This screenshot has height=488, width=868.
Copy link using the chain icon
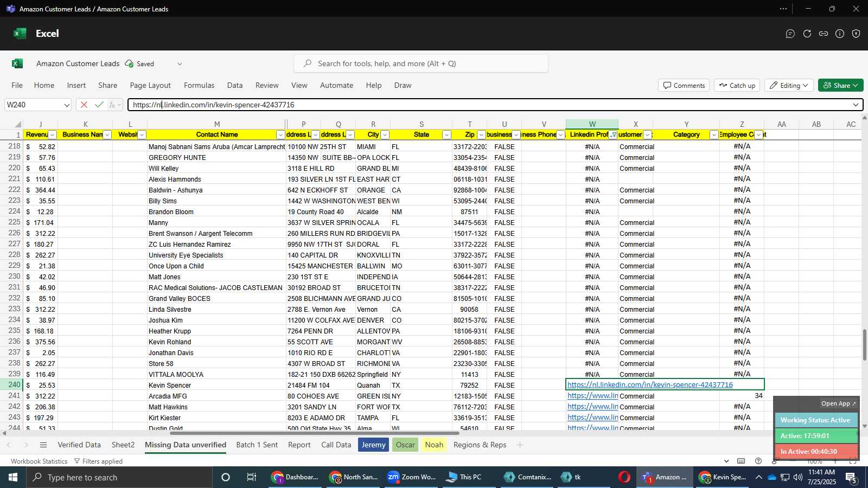pyautogui.click(x=824, y=34)
